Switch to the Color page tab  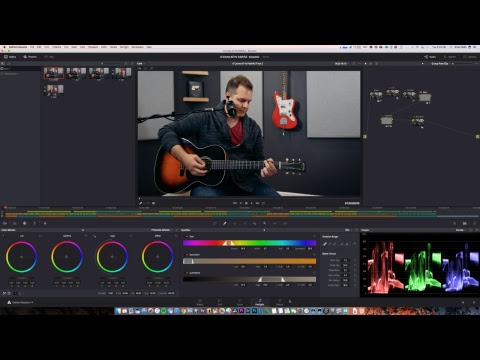coord(240,302)
